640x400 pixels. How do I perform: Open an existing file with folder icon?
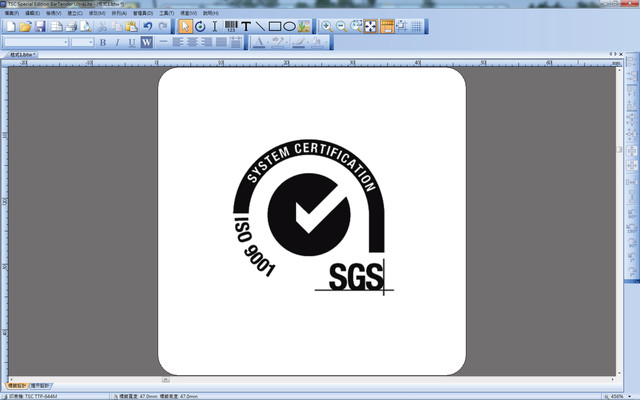(x=25, y=27)
